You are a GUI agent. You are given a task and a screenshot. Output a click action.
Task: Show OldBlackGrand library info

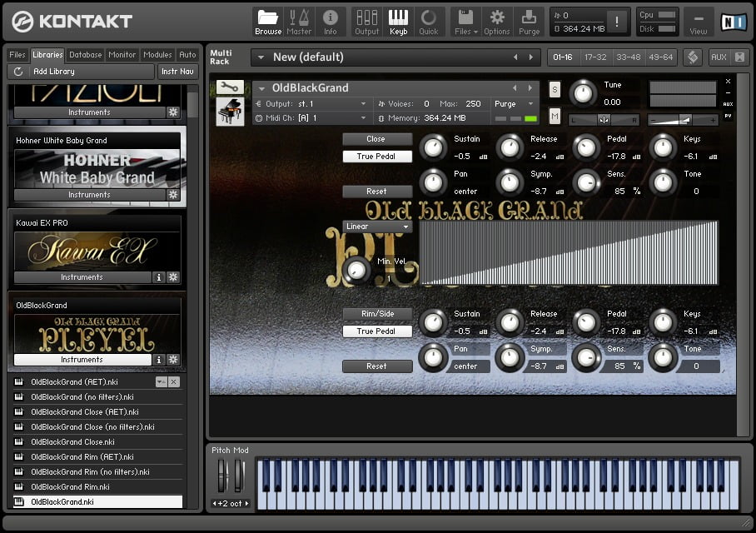click(159, 359)
